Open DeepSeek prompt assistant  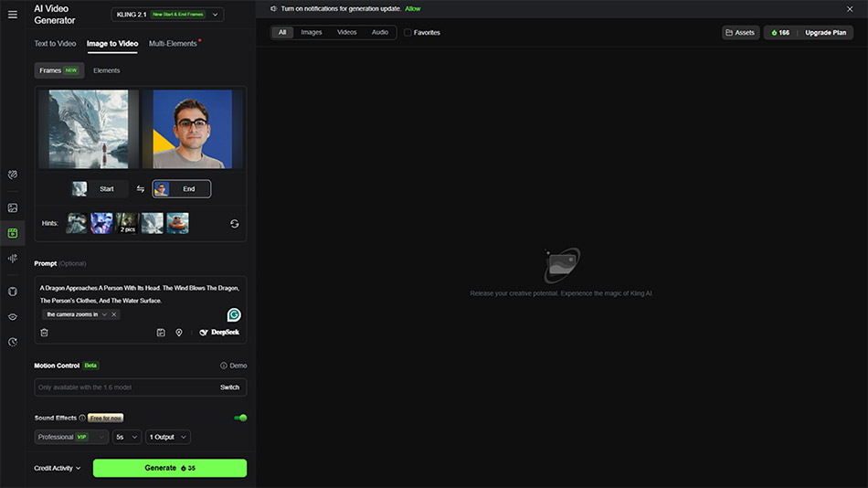[x=219, y=333]
